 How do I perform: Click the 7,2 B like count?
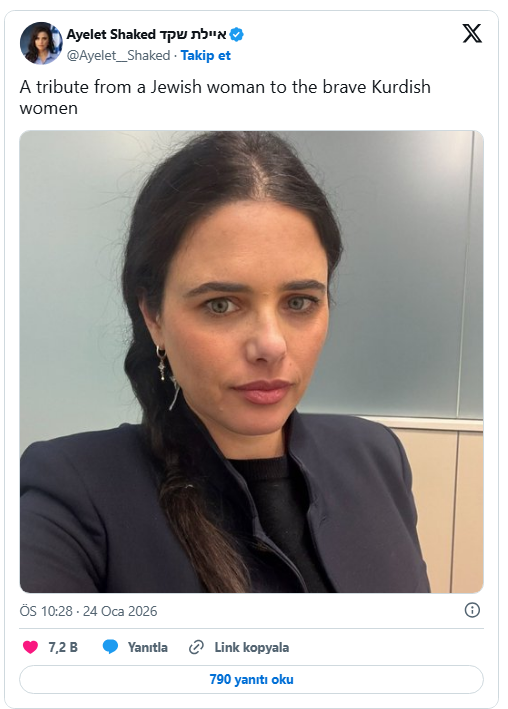pos(63,648)
